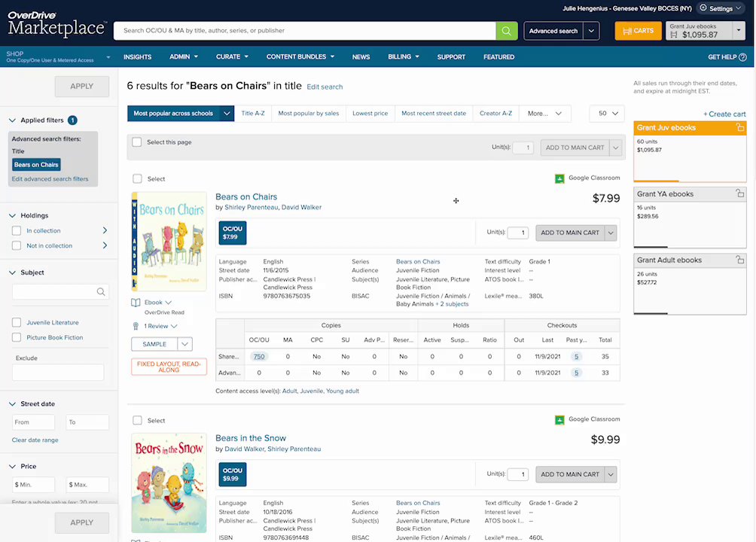
Task: Click the Edit search link
Action: pyautogui.click(x=325, y=87)
